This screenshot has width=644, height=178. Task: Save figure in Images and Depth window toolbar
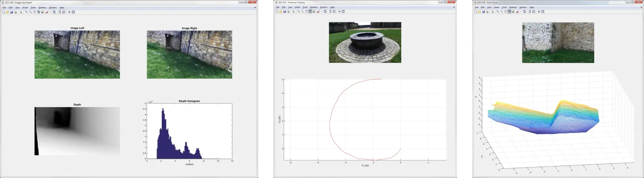pos(11,12)
